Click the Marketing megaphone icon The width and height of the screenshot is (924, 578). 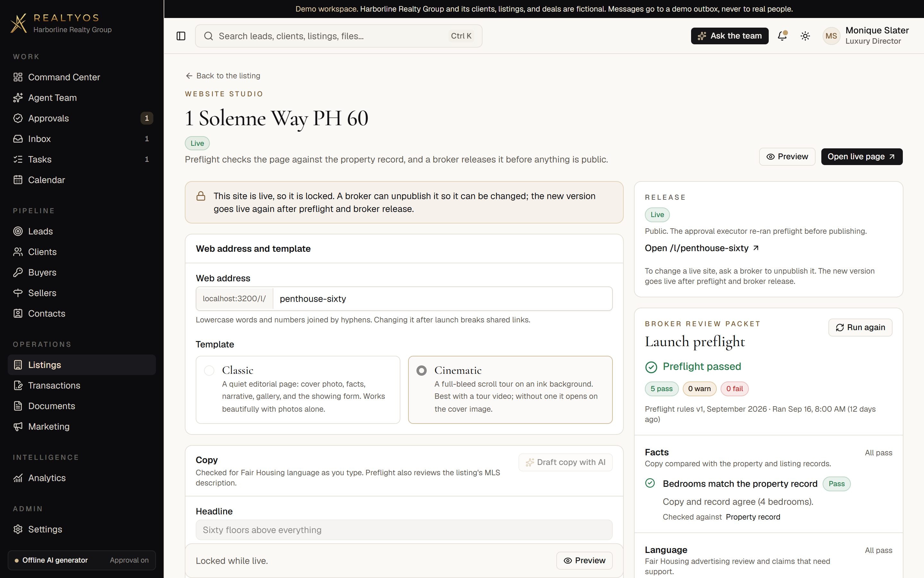[18, 427]
